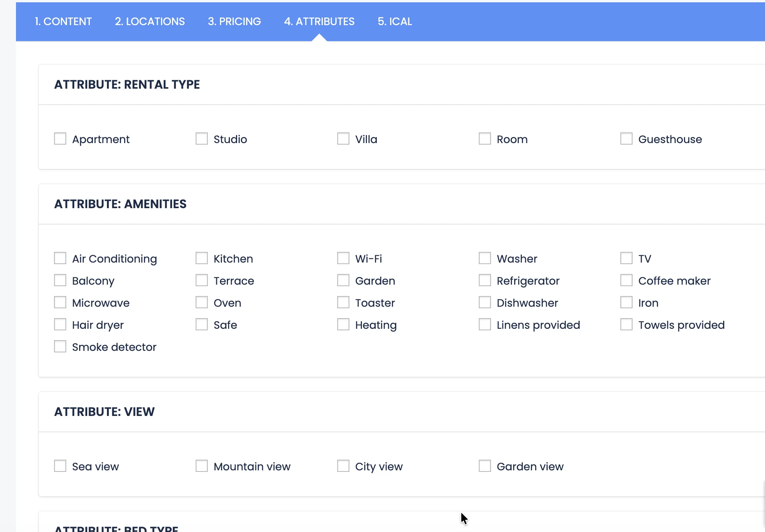Open the 2. LOCATIONS tab
The width and height of the screenshot is (765, 532).
(x=150, y=21)
